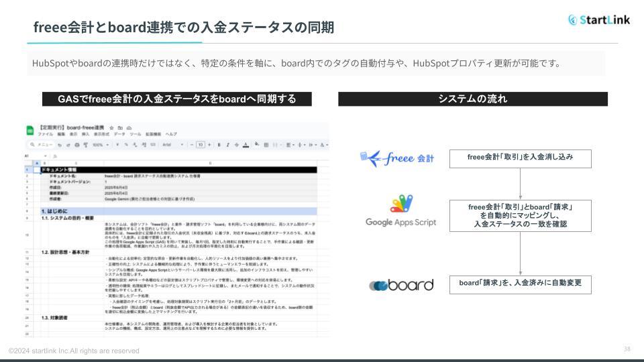Select the paint format roller icon
This screenshot has width=644, height=362.
point(85,145)
